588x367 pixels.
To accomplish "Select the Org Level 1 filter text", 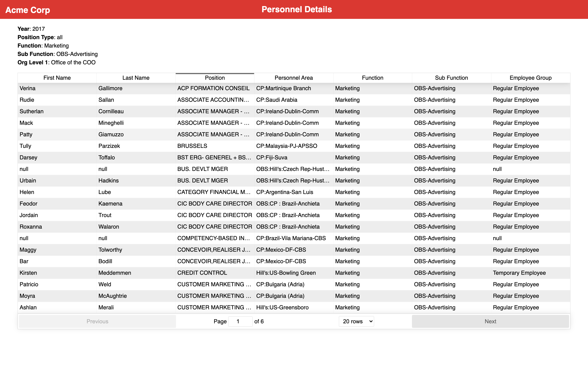I will (56, 62).
